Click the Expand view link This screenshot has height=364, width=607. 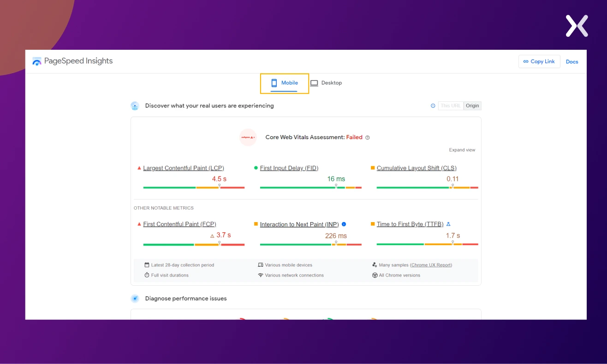[x=462, y=150]
